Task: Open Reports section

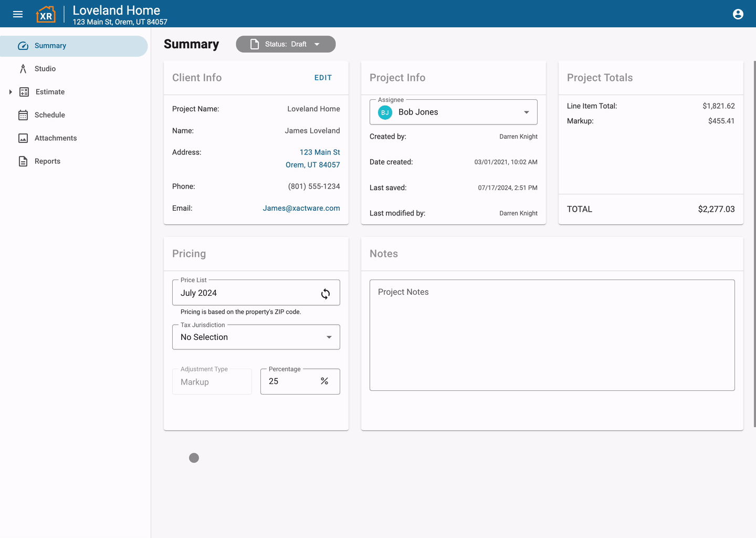Action: (x=74, y=161)
